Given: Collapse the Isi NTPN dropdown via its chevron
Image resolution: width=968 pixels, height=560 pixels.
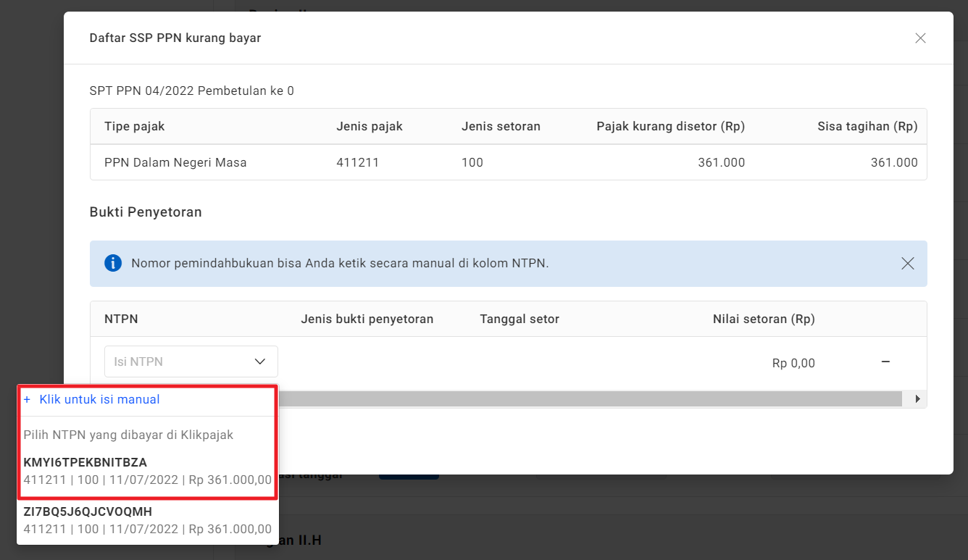Looking at the screenshot, I should pos(260,362).
